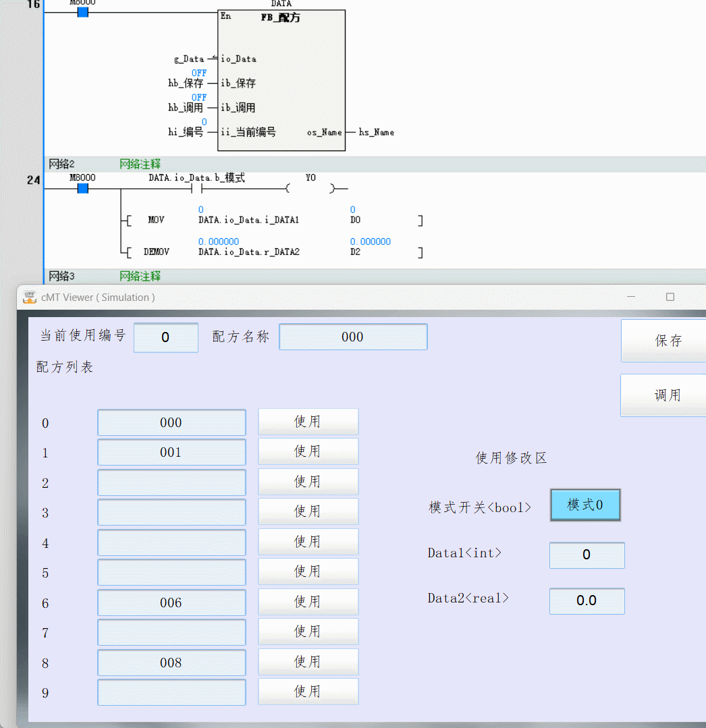Click the cMT Viewer app icon in title bar
The image size is (706, 728).
30,297
